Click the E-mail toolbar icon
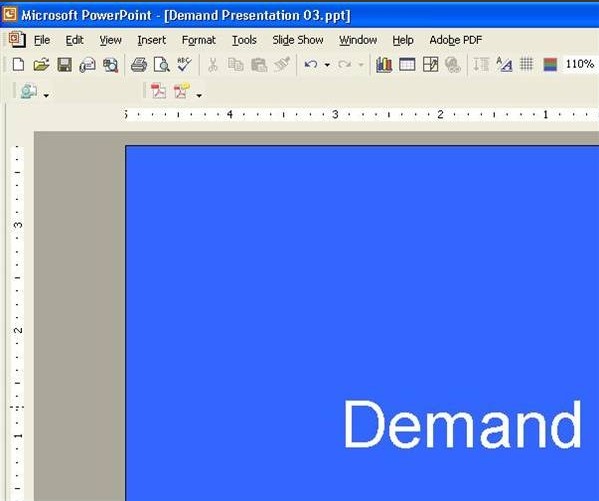 [87, 65]
